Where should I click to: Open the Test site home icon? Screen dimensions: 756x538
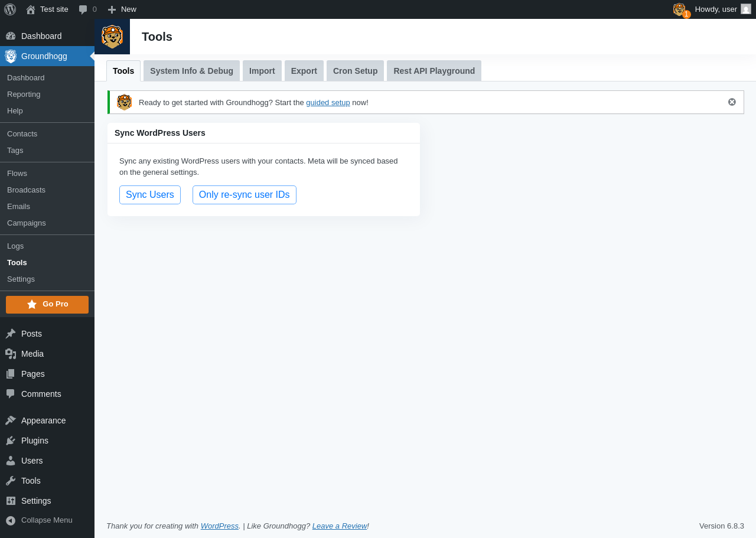pyautogui.click(x=31, y=9)
